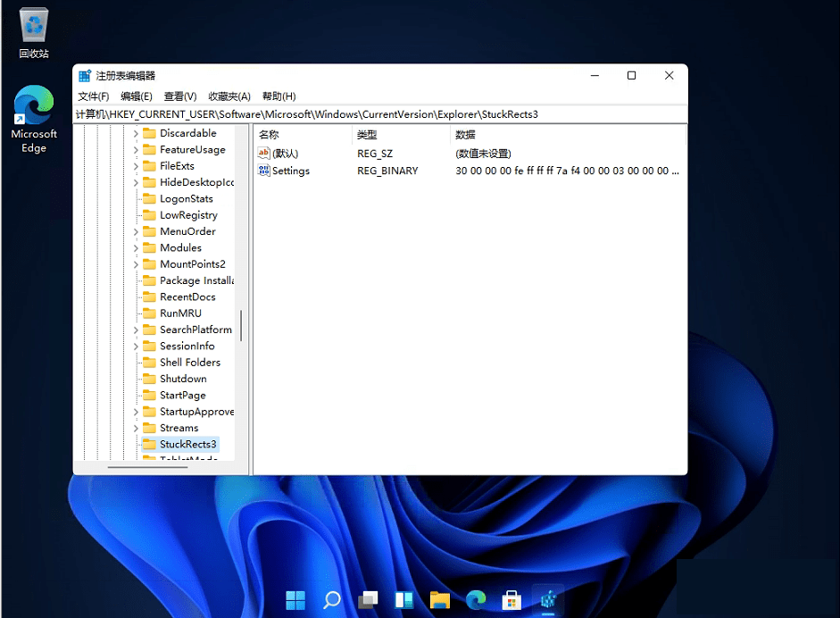Select the RunMRU registry key
The image size is (840, 618).
[x=180, y=313]
